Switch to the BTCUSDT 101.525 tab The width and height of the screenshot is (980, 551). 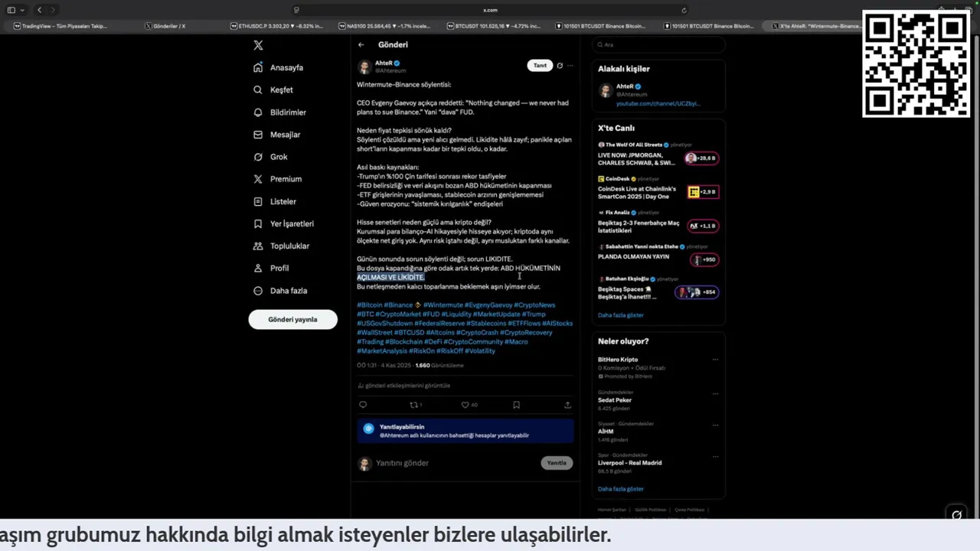point(493,26)
